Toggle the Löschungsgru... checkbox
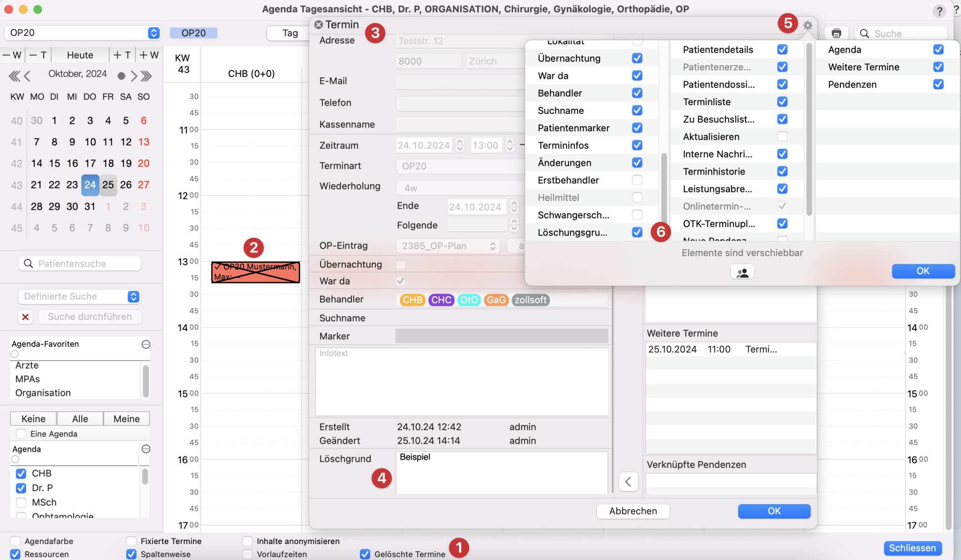The width and height of the screenshot is (961, 560). tap(637, 232)
